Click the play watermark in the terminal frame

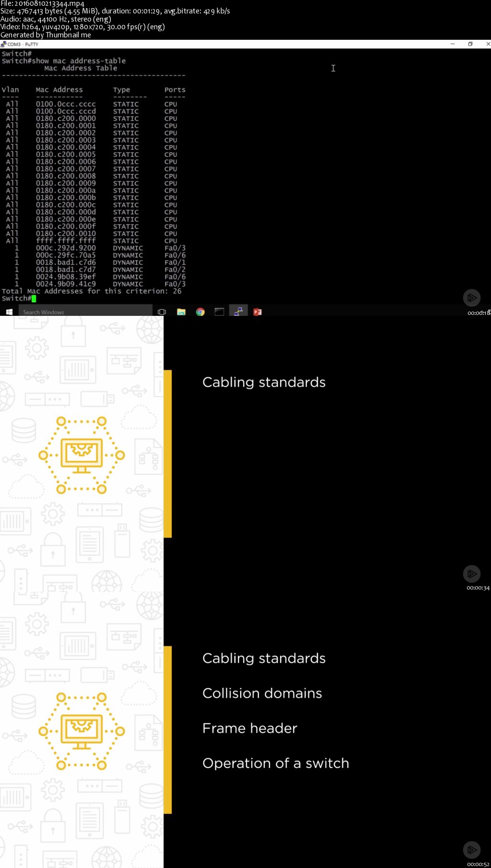pos(472,298)
